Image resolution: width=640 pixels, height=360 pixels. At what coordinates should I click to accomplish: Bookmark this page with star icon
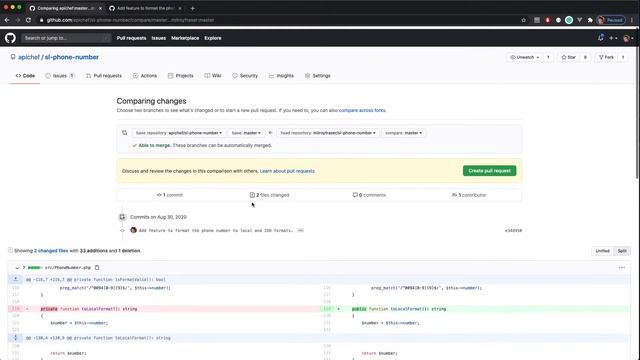pyautogui.click(x=524, y=20)
